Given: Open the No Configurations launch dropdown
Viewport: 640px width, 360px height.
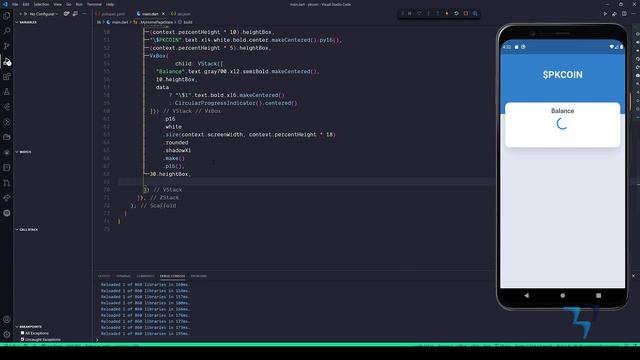Looking at the screenshot, I should pos(44,14).
